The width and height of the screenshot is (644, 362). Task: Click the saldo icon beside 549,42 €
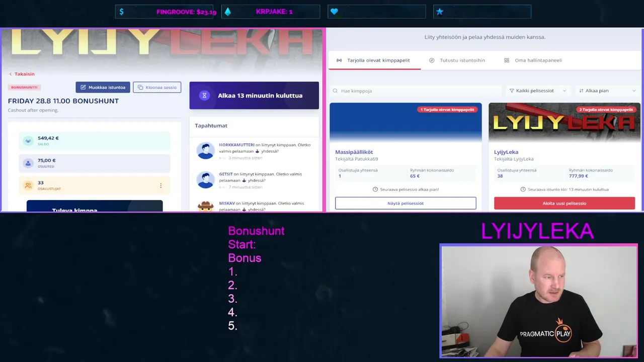pos(28,141)
